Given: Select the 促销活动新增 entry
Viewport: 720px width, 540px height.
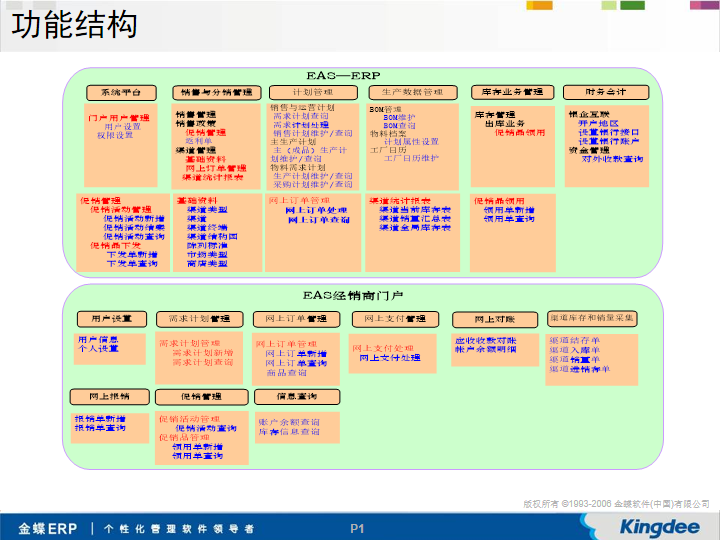Looking at the screenshot, I should click(134, 219).
